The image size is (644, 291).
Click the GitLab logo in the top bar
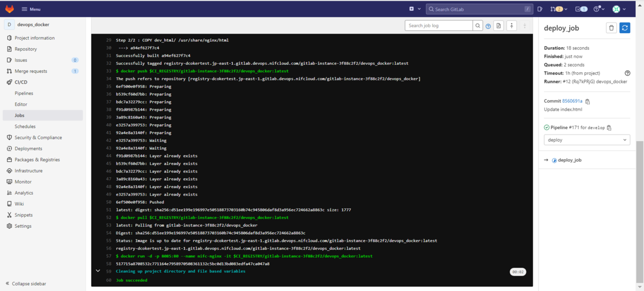(10, 9)
